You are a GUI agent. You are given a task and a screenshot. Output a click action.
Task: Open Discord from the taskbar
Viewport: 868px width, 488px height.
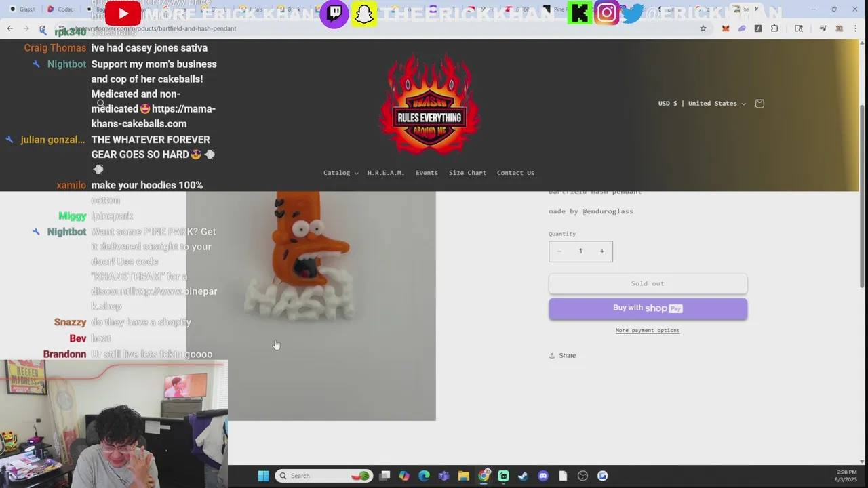pos(542,476)
